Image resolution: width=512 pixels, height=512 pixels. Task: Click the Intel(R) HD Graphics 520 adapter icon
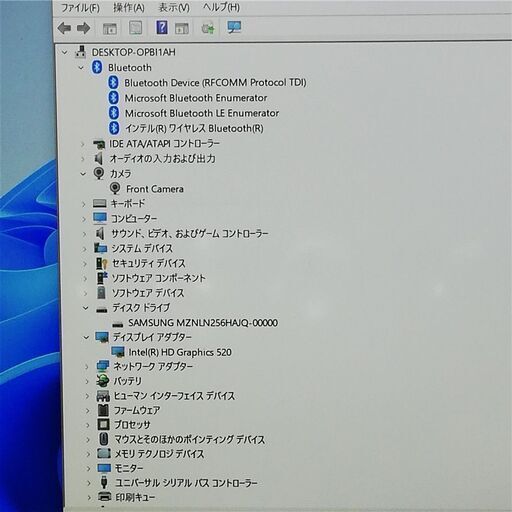(118, 352)
